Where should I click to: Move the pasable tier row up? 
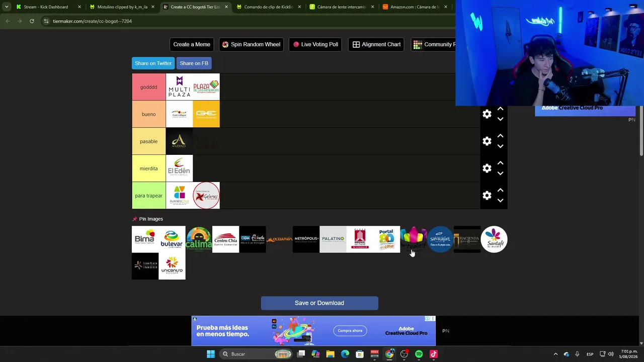[x=500, y=136]
